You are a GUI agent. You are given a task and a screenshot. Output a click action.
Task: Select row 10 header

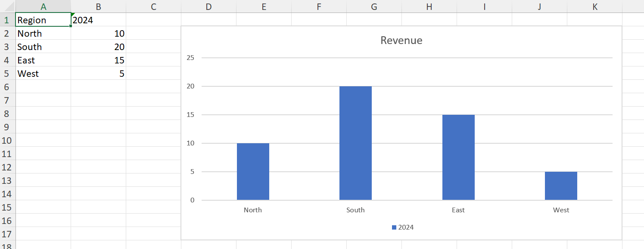(x=7, y=140)
